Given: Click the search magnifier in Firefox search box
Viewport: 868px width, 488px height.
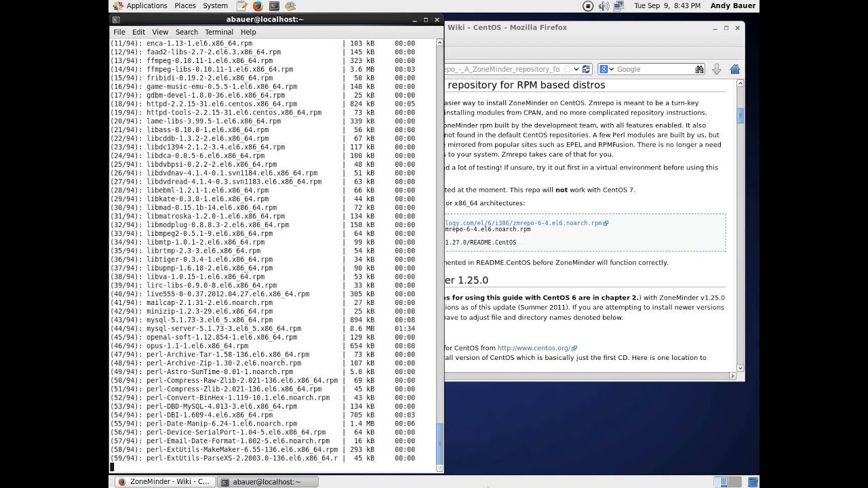Looking at the screenshot, I should tap(699, 69).
